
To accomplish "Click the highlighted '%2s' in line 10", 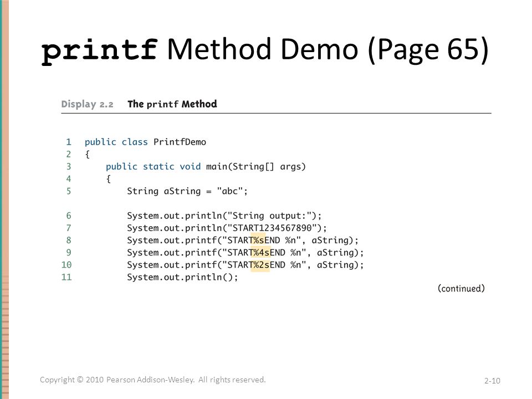I will 260,265.
